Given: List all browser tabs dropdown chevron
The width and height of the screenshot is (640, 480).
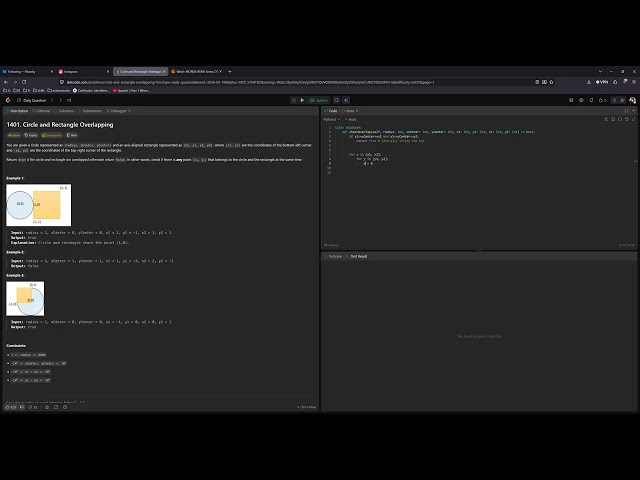Looking at the screenshot, I should pyautogui.click(x=600, y=71).
